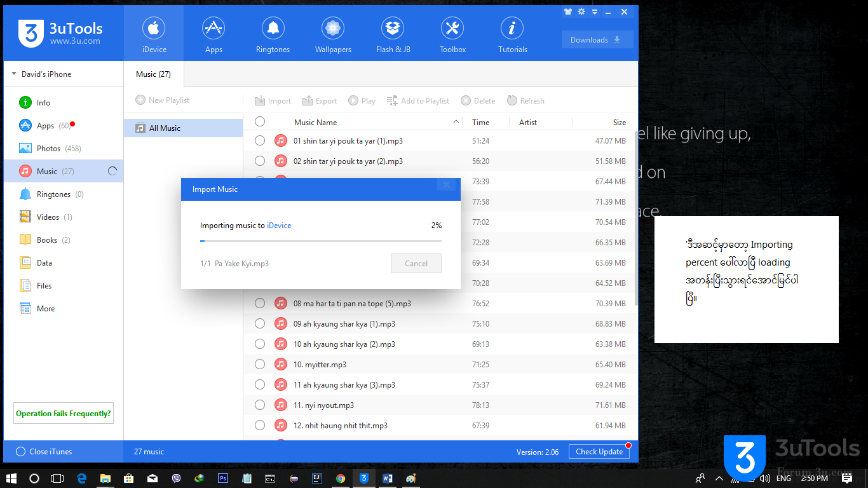Open Info in the sidebar

[x=64, y=102]
